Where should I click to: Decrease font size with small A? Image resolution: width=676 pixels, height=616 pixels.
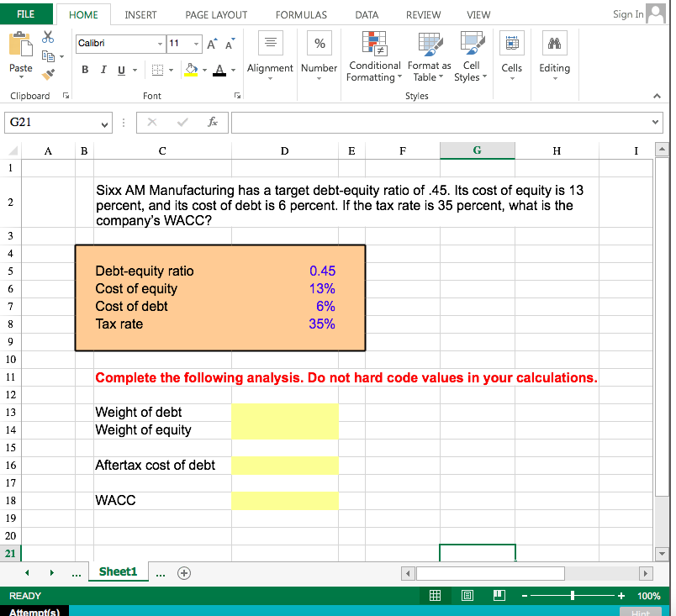pos(230,44)
